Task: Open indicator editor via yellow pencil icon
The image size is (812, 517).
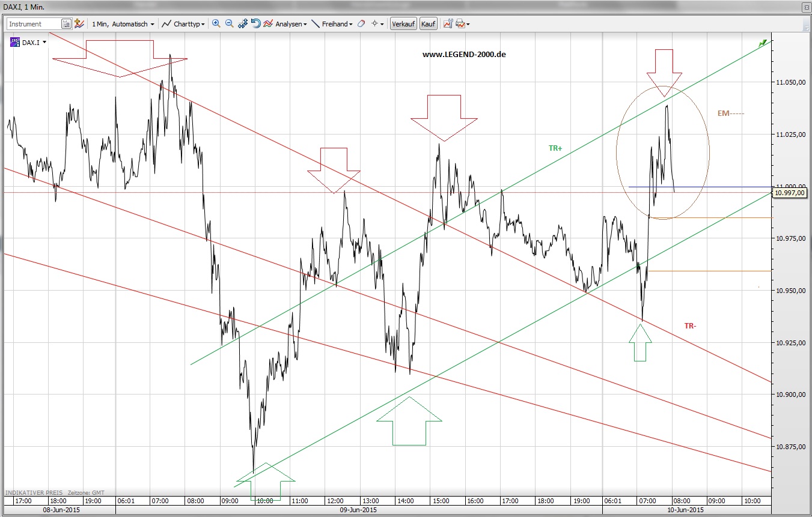Action: click(79, 23)
